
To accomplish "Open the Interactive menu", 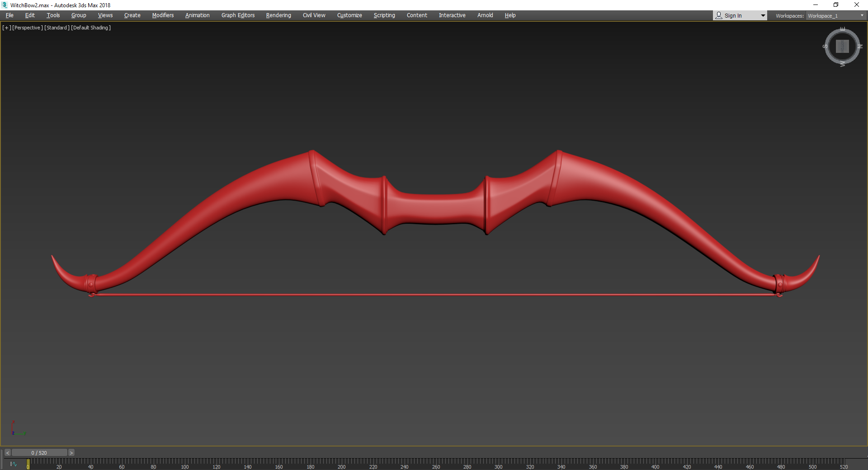I will pos(452,15).
